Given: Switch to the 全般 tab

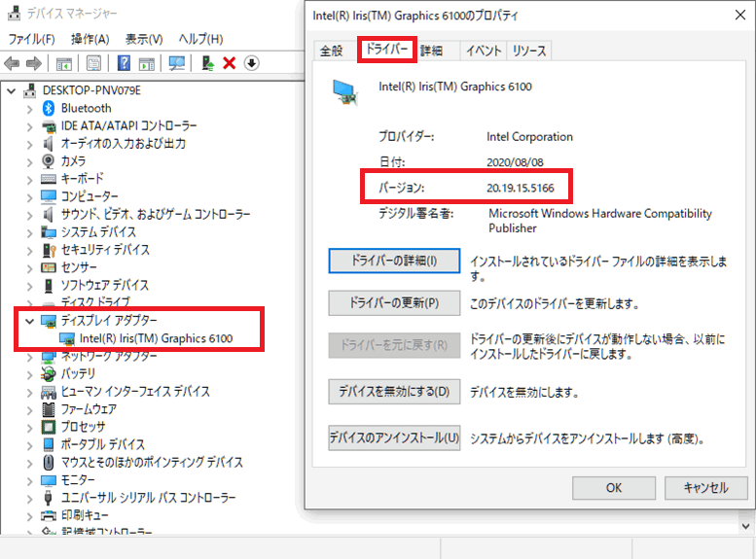Looking at the screenshot, I should [331, 51].
